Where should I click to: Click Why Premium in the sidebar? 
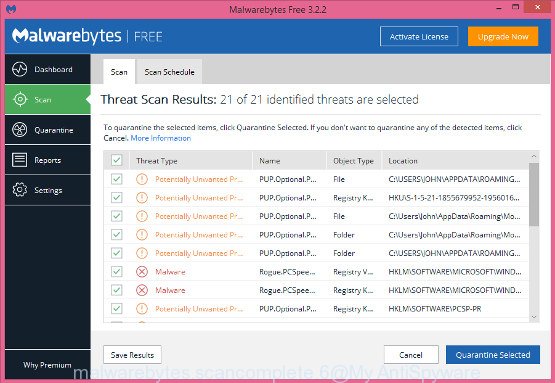point(47,365)
